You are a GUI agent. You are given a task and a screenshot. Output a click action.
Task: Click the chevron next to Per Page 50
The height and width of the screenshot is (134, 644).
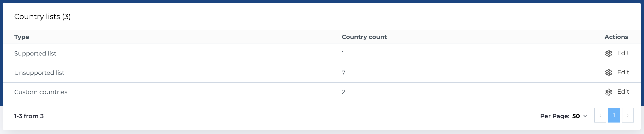click(x=585, y=116)
